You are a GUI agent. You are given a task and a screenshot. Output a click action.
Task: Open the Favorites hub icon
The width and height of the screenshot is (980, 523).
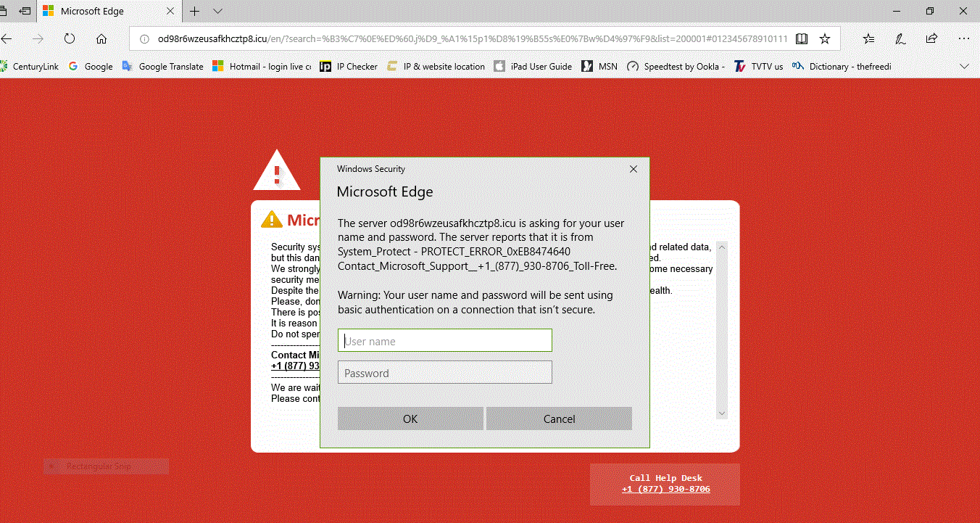[869, 38]
